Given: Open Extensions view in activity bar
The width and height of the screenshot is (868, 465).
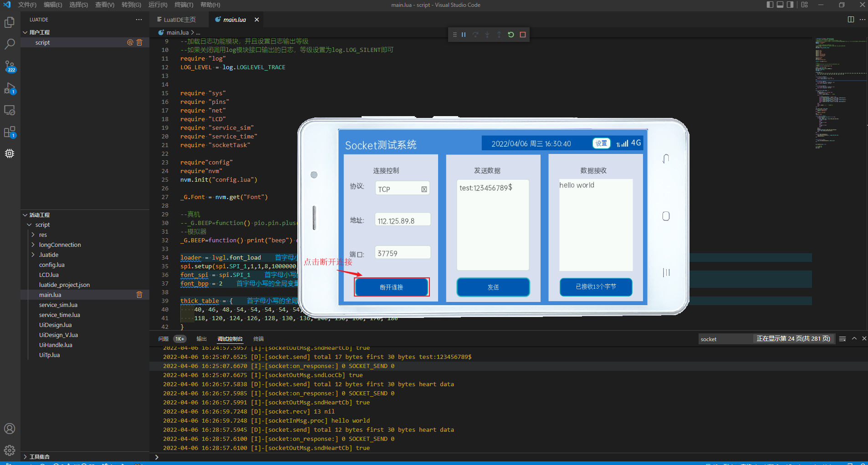Looking at the screenshot, I should pos(10,132).
